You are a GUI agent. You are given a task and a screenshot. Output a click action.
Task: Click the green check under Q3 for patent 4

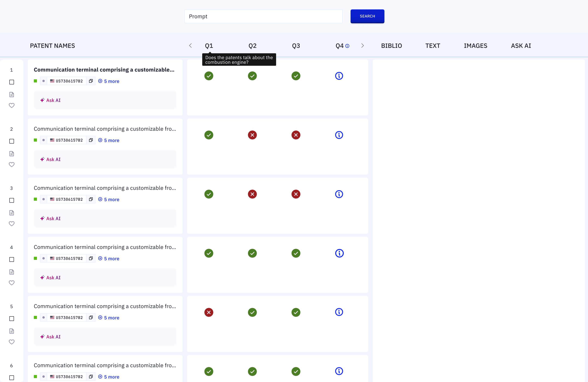296,253
